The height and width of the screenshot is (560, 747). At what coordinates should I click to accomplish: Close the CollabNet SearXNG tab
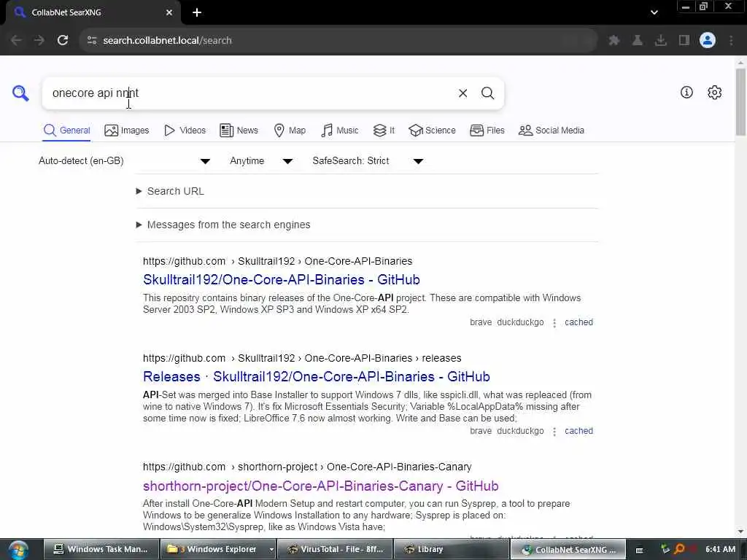click(169, 12)
